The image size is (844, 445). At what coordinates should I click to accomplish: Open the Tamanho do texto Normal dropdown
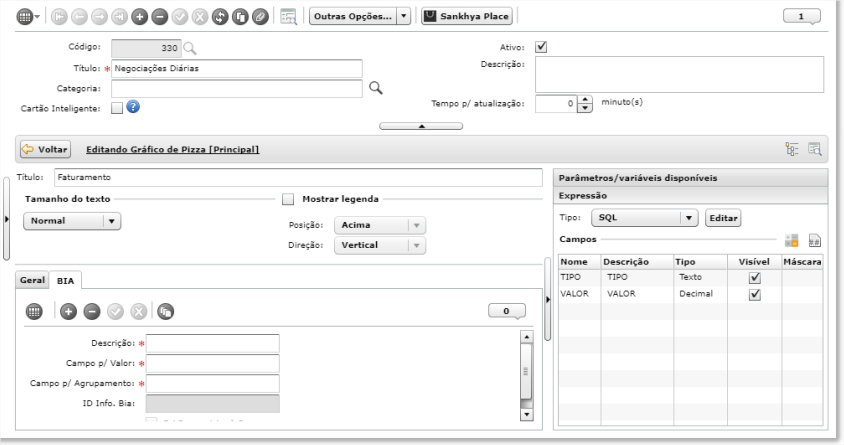(x=72, y=221)
